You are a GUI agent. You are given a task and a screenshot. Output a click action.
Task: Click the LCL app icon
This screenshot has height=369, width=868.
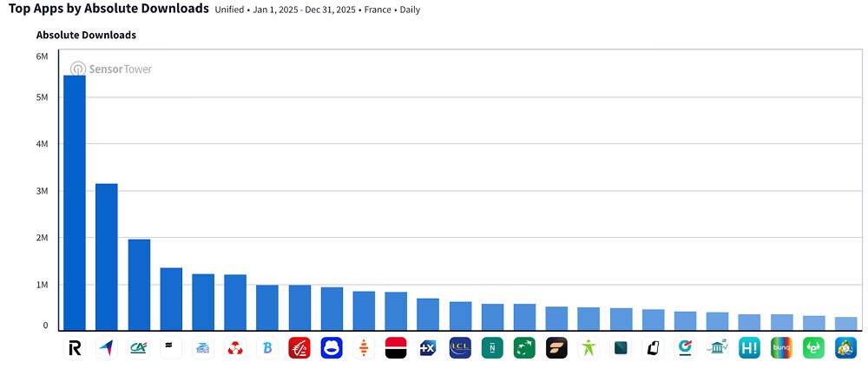coord(460,348)
